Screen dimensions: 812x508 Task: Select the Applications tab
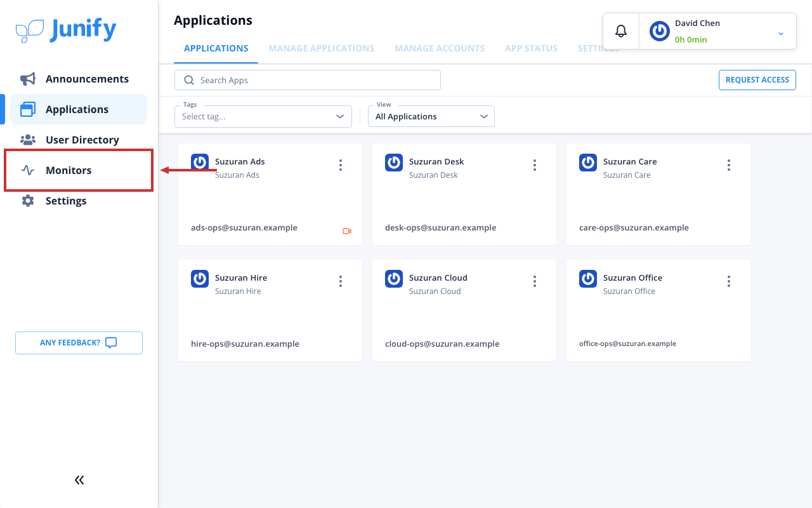(216, 48)
